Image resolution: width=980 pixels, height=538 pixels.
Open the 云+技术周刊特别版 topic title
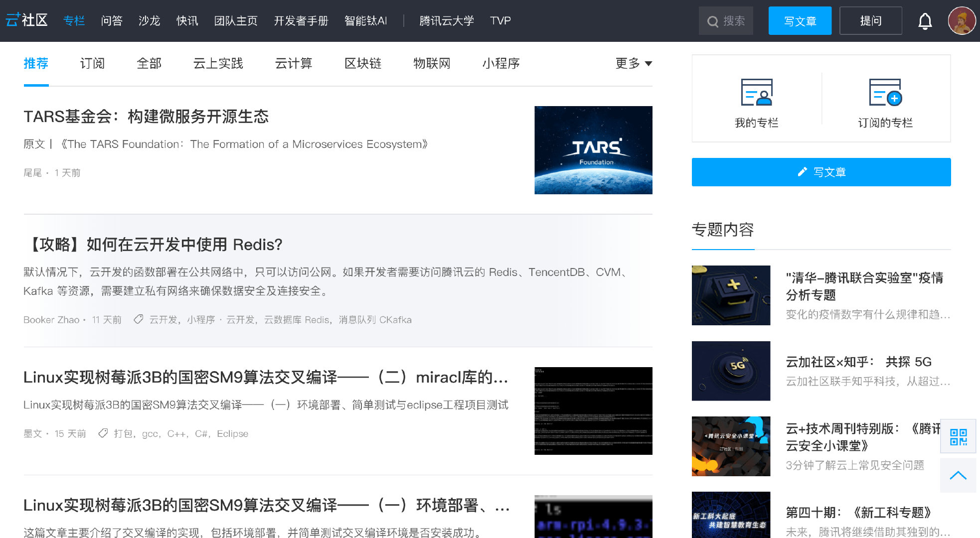click(863, 437)
